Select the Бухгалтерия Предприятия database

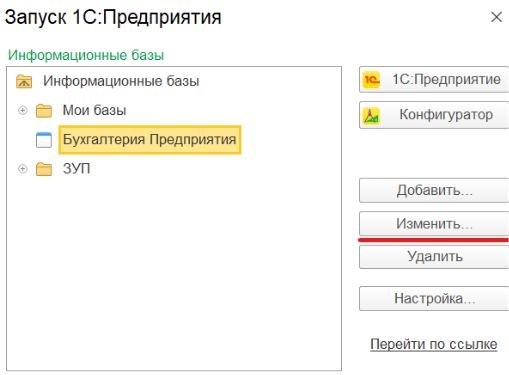(x=150, y=140)
